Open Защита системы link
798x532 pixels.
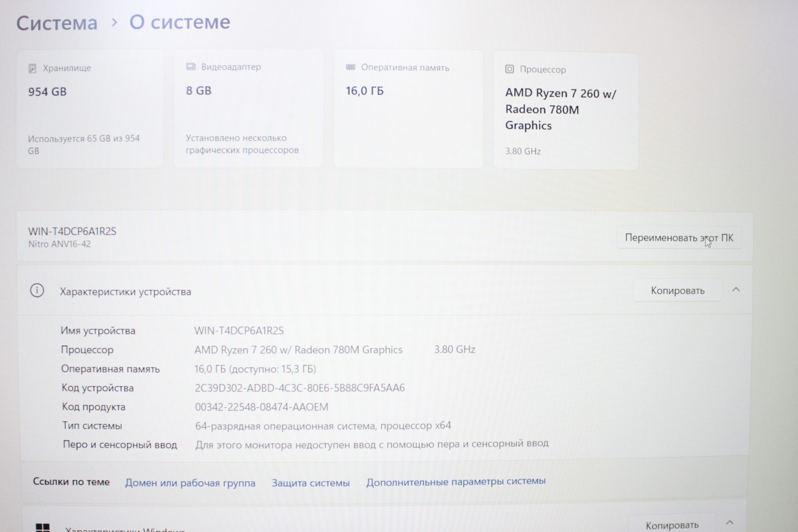click(310, 483)
